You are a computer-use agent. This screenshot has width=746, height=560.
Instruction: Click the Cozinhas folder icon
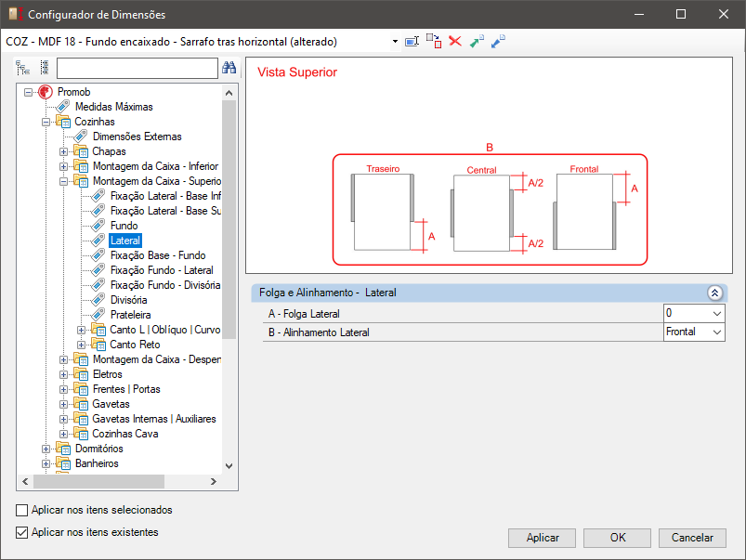click(63, 122)
